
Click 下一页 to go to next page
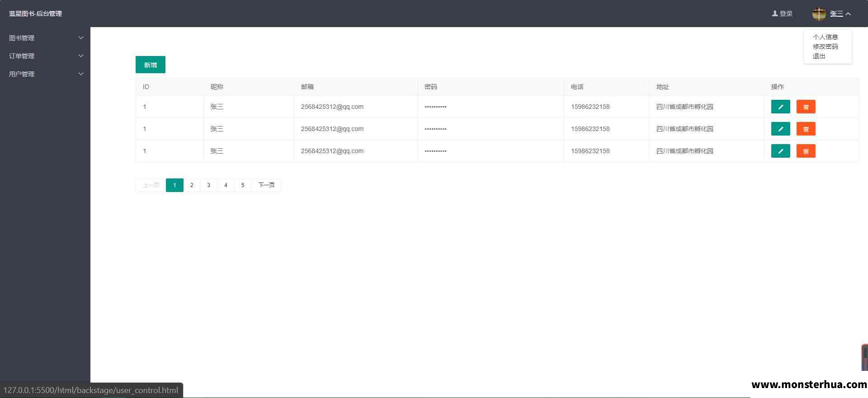tap(266, 185)
